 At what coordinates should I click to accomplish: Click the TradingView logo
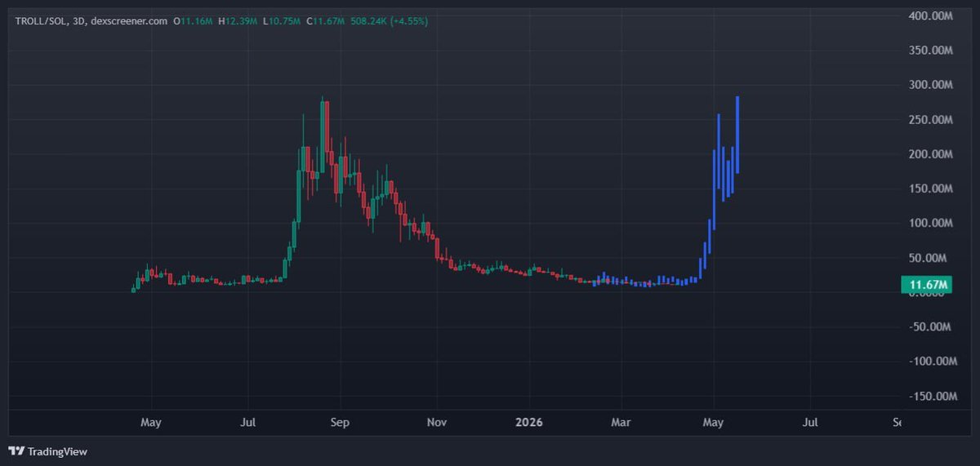click(47, 451)
